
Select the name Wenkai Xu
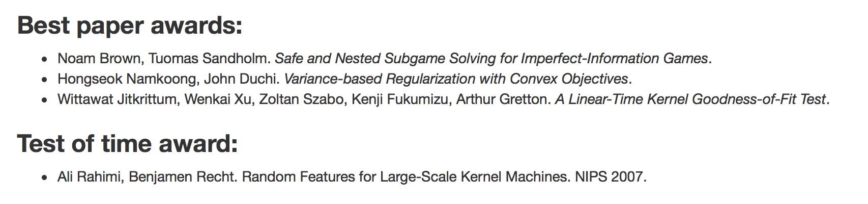tap(217, 99)
